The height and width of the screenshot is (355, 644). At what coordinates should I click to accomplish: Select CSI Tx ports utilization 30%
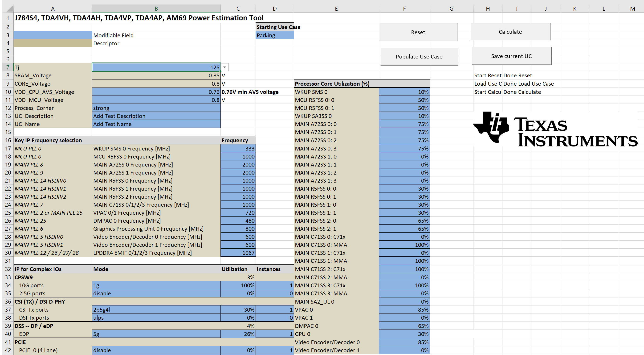[238, 309]
